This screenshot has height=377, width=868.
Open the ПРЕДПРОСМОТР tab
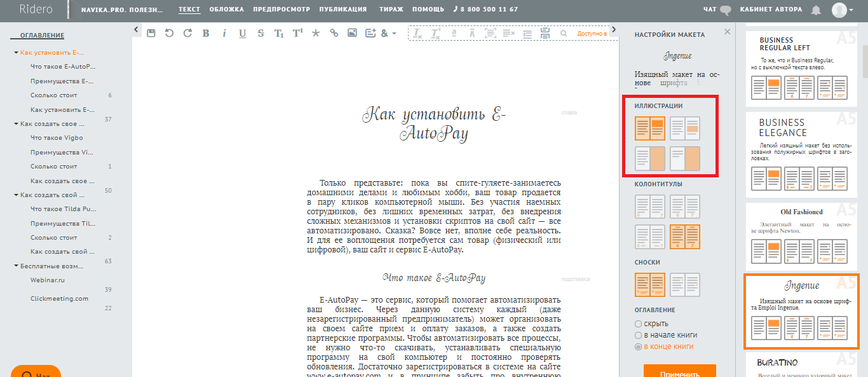(x=281, y=10)
